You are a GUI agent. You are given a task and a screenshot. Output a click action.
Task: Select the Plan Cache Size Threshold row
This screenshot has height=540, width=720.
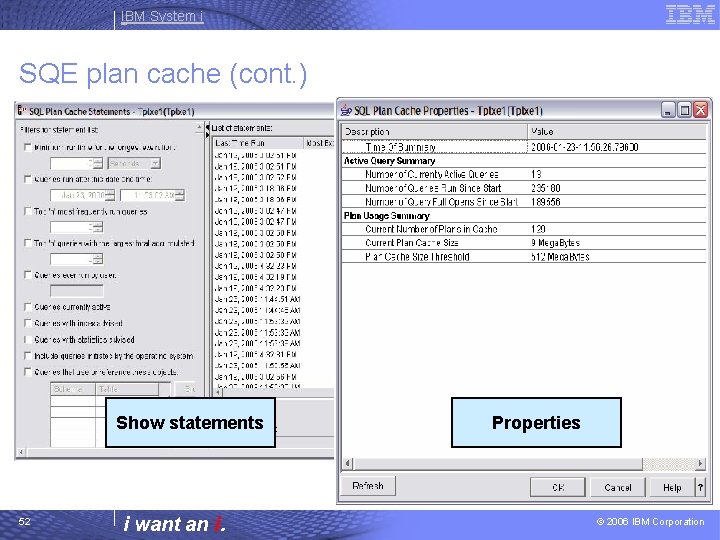pos(524,257)
